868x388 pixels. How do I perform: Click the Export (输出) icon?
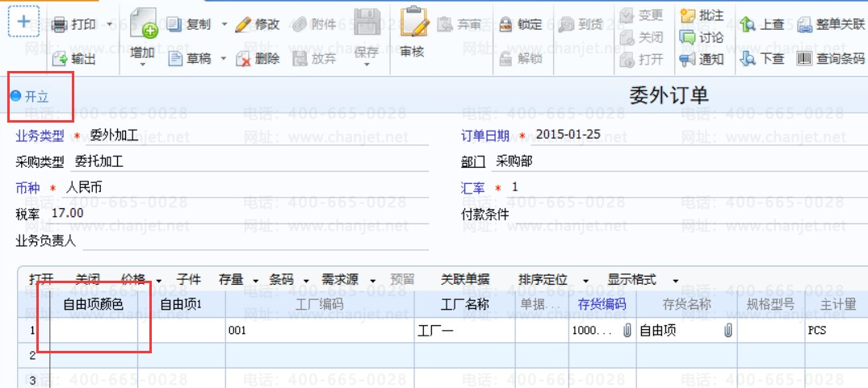pyautogui.click(x=60, y=59)
